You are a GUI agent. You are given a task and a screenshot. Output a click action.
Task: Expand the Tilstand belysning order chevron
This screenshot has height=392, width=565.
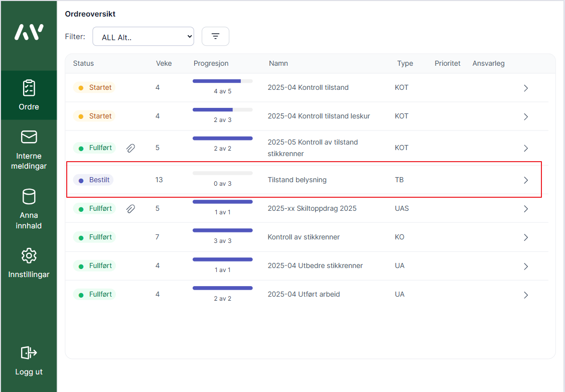click(525, 180)
